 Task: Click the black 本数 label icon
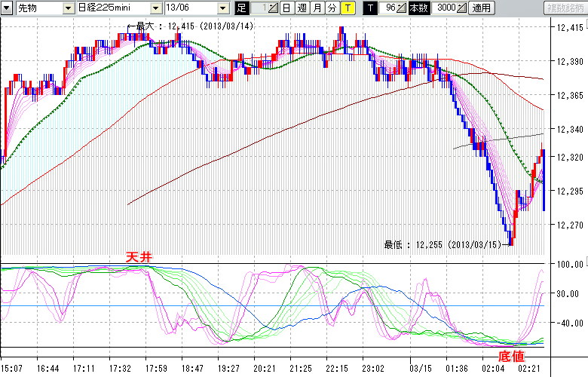point(417,8)
